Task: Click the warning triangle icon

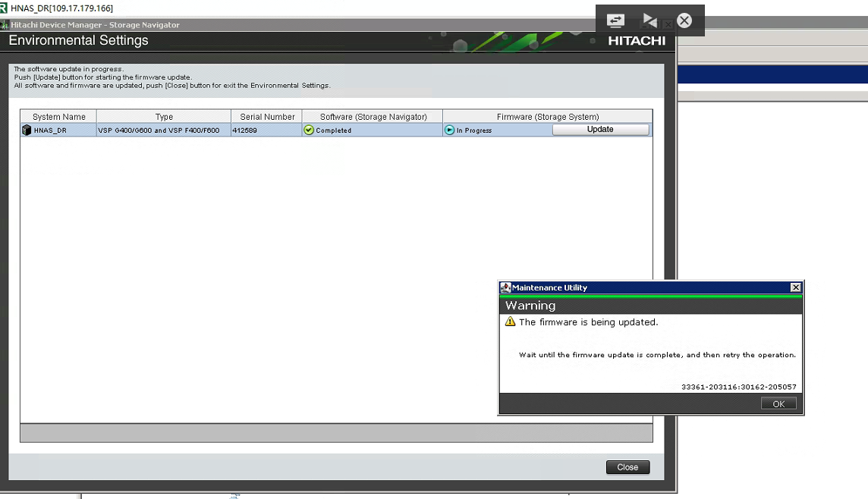Action: pos(511,322)
